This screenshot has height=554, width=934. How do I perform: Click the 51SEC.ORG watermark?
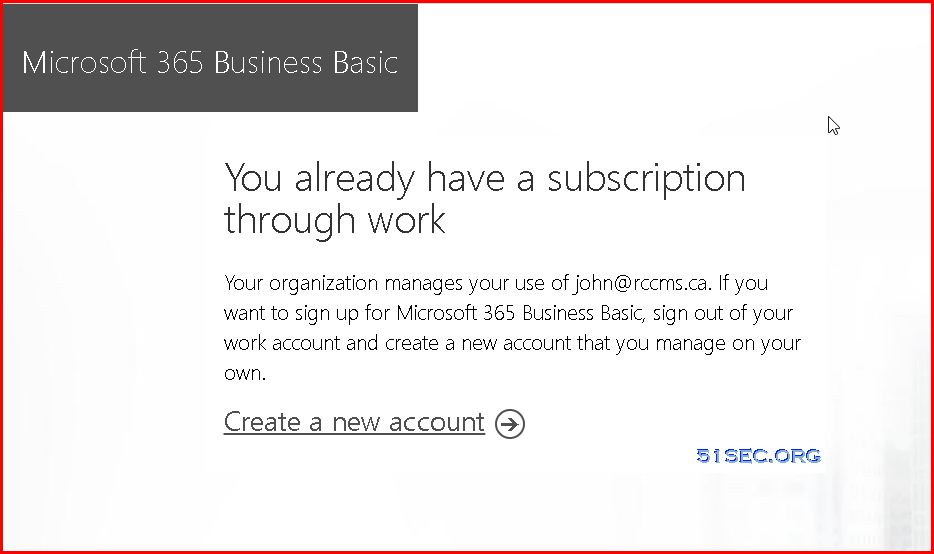point(758,456)
